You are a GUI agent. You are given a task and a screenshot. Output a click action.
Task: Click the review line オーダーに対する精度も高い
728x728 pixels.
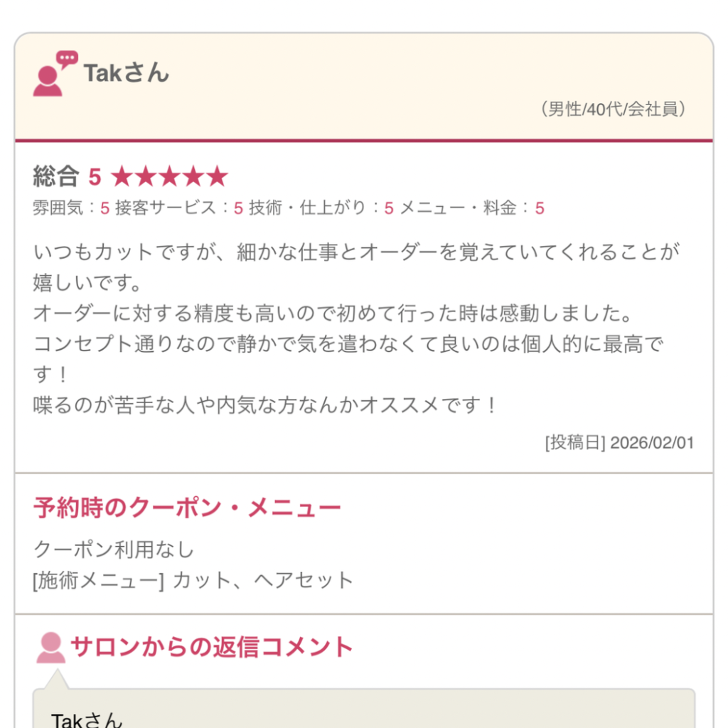click(333, 313)
